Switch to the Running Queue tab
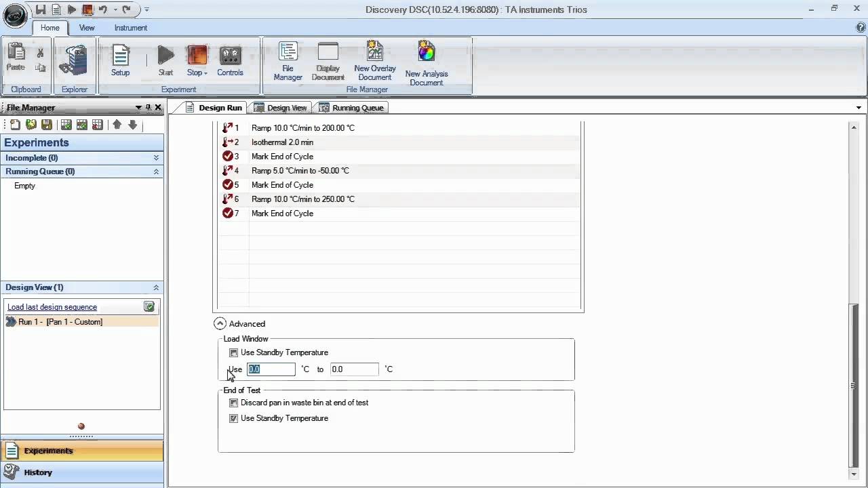868x488 pixels. coord(351,108)
